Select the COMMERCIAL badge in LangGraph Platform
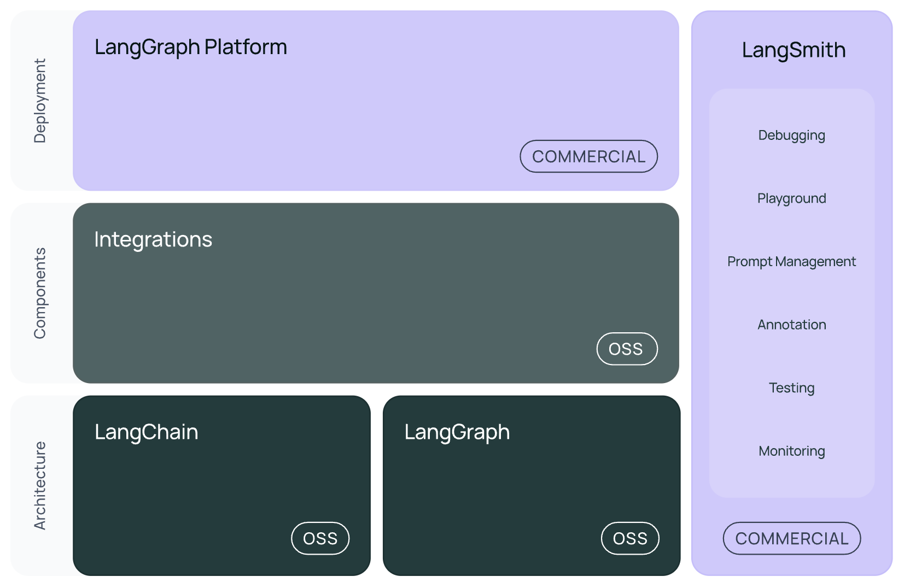 point(588,156)
